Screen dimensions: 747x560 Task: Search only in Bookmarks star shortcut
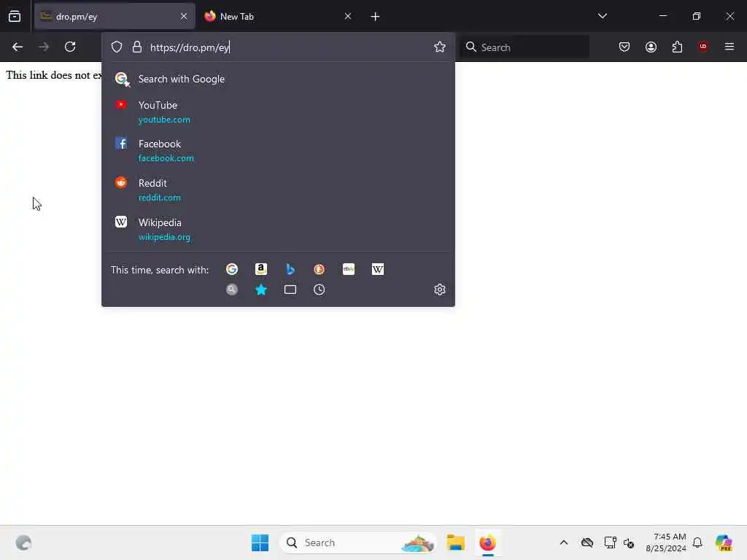coord(261,289)
